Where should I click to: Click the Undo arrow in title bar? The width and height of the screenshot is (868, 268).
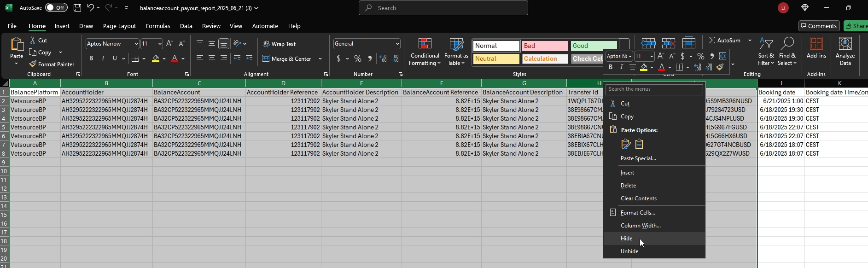point(90,8)
